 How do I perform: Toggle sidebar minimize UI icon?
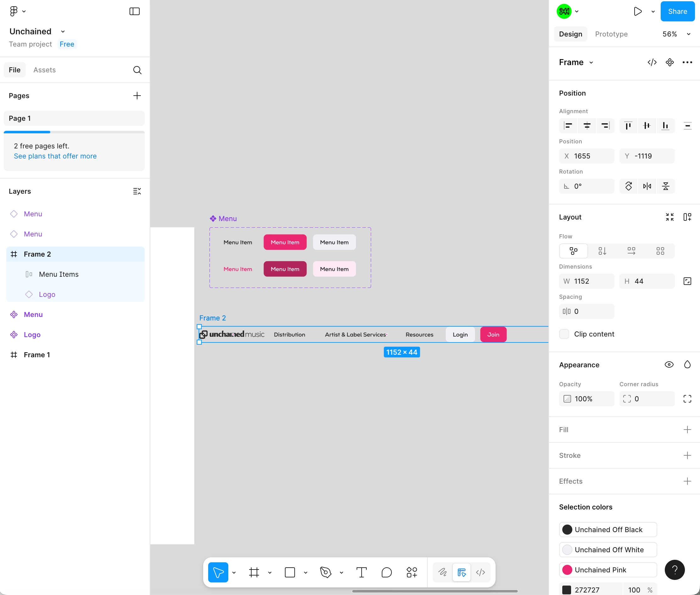click(135, 11)
